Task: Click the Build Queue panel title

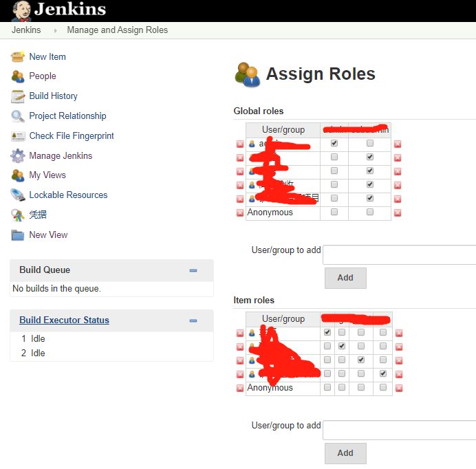Action: [45, 270]
